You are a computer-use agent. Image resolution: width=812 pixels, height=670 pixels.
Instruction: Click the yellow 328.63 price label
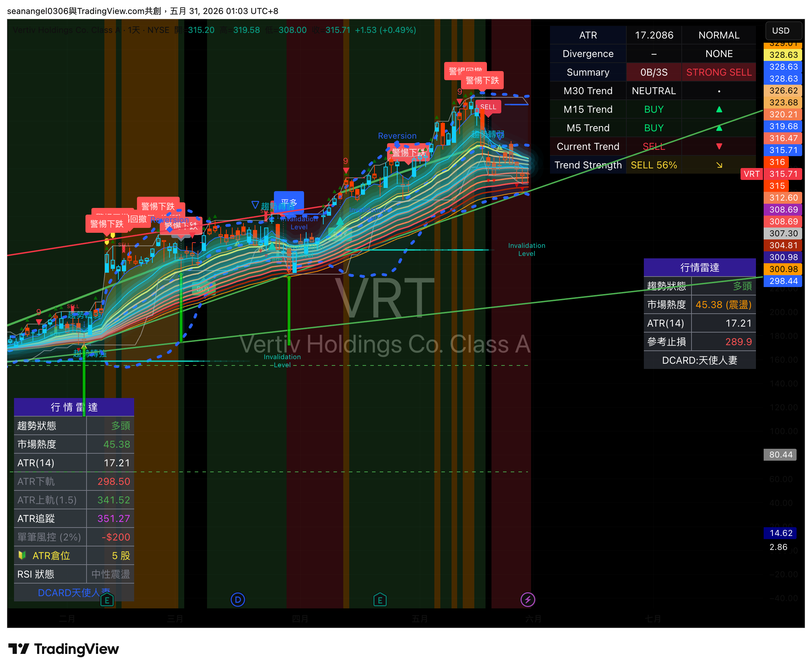(x=783, y=55)
